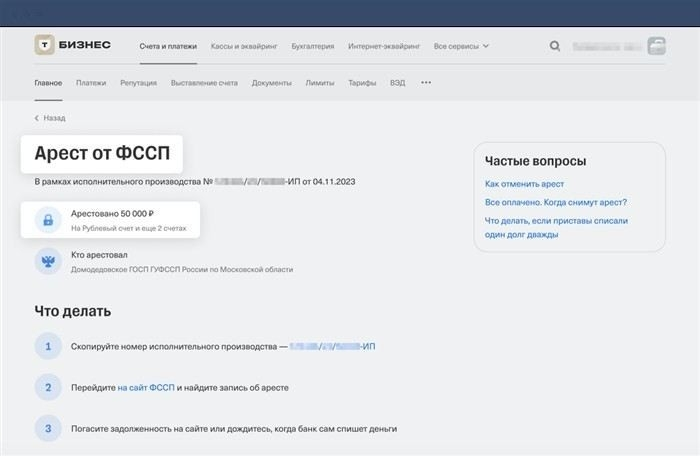Open Кассы и эквайринг section
This screenshot has height=456, width=700.
(x=244, y=46)
